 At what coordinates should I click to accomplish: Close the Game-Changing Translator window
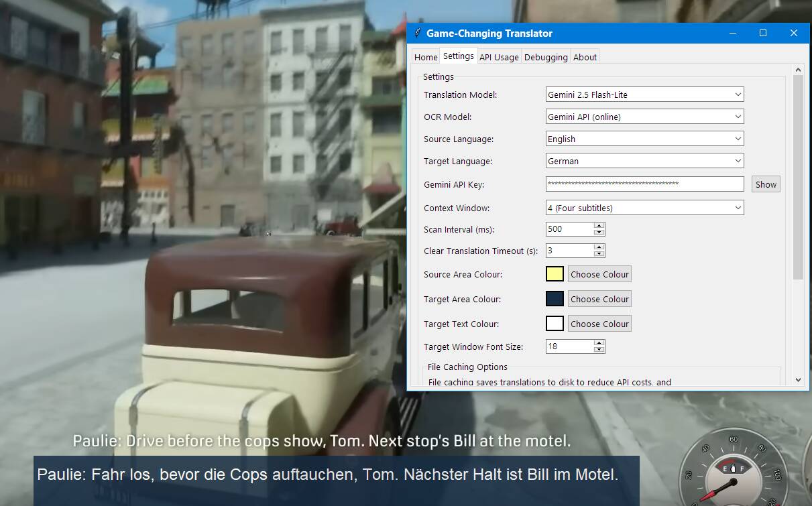794,33
